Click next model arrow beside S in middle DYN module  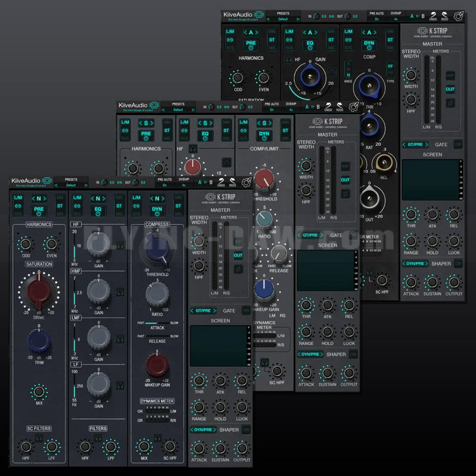[270, 123]
